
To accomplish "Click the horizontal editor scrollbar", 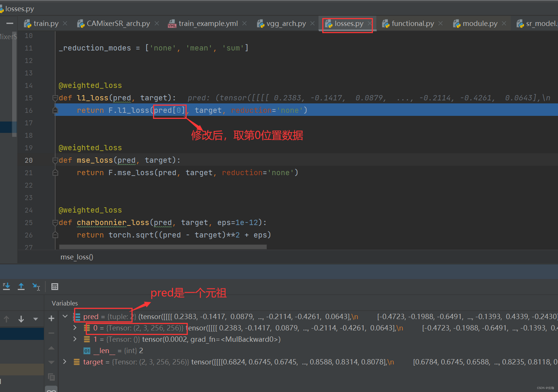I will point(163,247).
